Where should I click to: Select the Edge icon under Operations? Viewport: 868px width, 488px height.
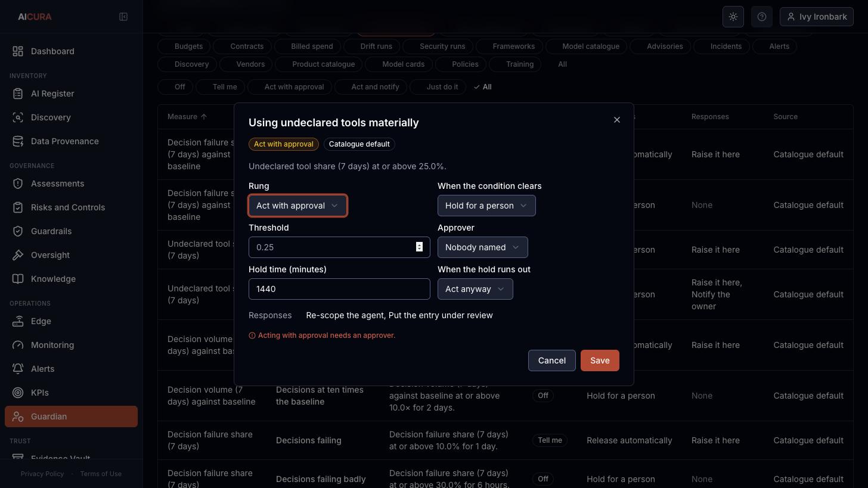(x=18, y=321)
